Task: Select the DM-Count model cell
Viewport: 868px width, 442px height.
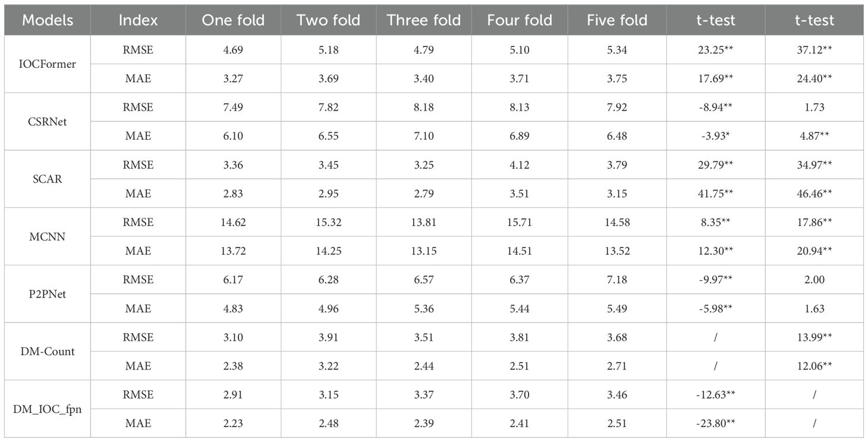Action: (x=47, y=352)
